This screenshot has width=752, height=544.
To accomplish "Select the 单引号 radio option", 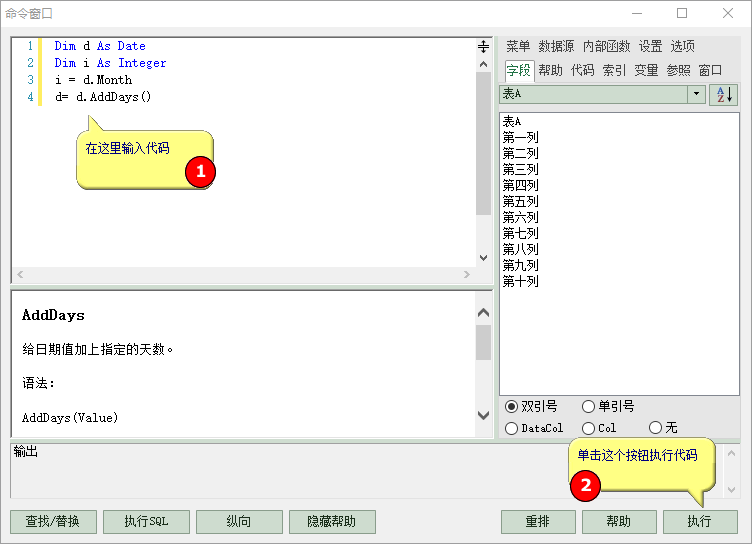I will click(x=588, y=406).
